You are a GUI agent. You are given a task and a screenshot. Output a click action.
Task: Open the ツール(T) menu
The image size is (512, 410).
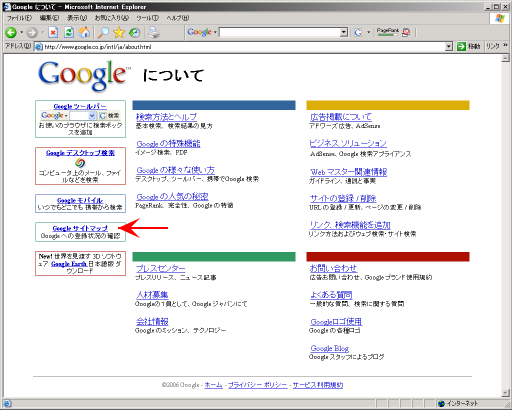tap(147, 18)
